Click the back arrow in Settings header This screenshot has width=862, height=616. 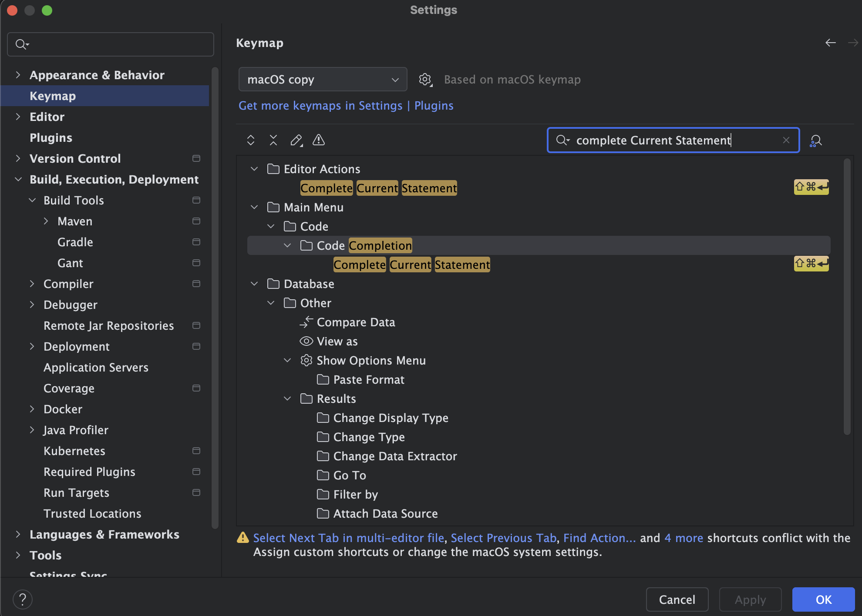click(x=831, y=43)
